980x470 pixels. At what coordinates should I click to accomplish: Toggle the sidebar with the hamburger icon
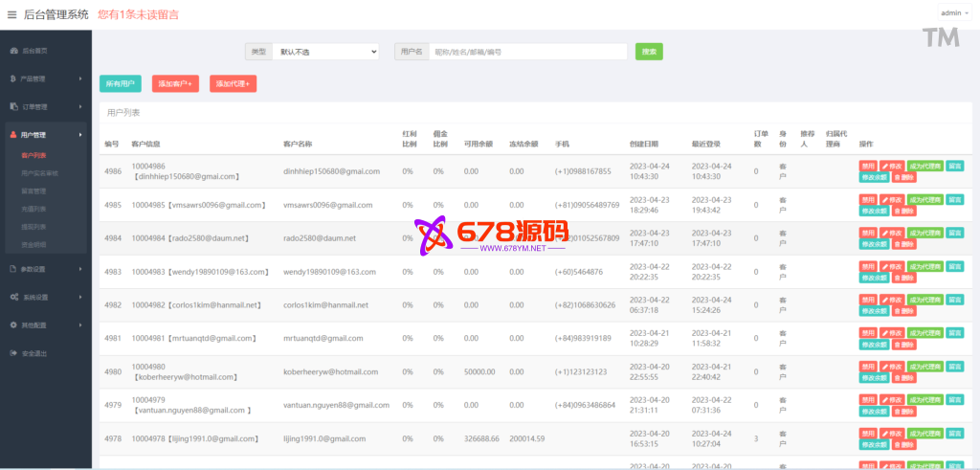click(x=11, y=14)
